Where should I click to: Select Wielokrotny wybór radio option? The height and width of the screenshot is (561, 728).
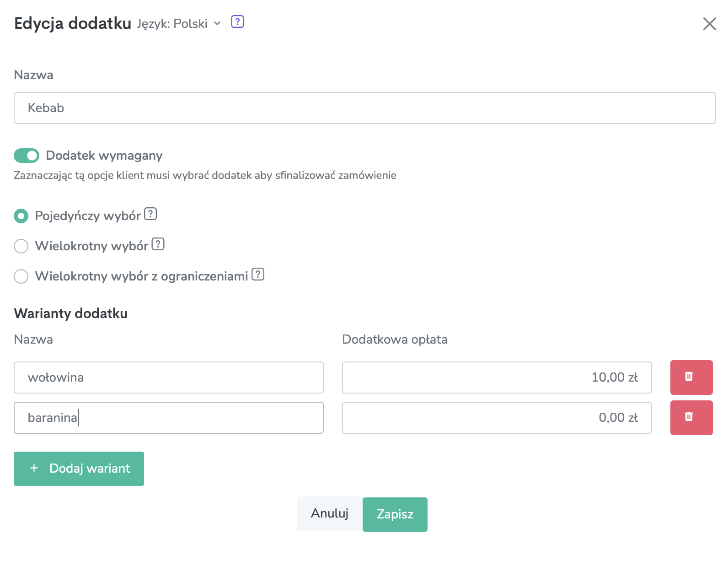(x=21, y=246)
